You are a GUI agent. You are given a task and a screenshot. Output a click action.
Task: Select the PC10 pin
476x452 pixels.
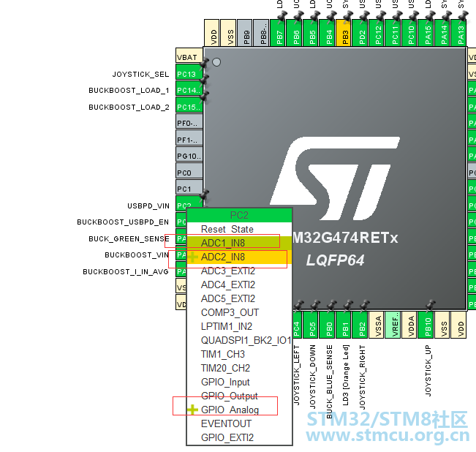click(409, 33)
